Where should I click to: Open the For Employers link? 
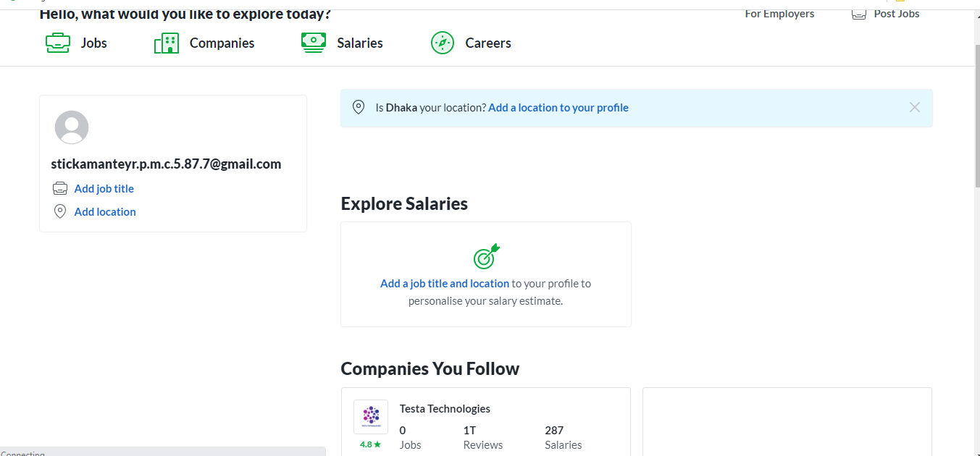pos(779,14)
